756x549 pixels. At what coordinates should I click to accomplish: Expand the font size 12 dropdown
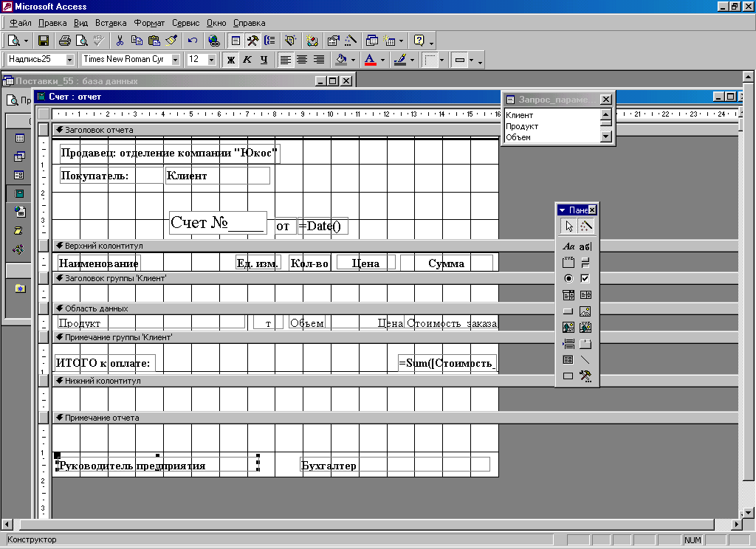[x=212, y=60]
